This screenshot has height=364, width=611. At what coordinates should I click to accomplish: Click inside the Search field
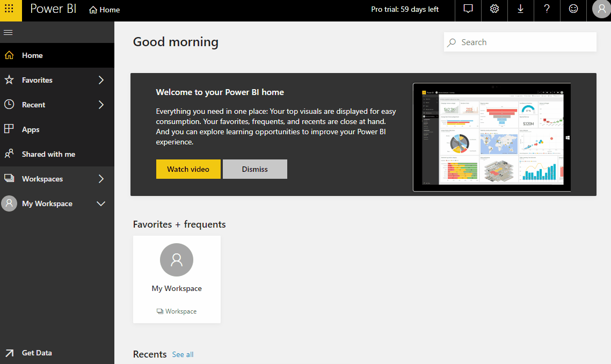tap(520, 42)
